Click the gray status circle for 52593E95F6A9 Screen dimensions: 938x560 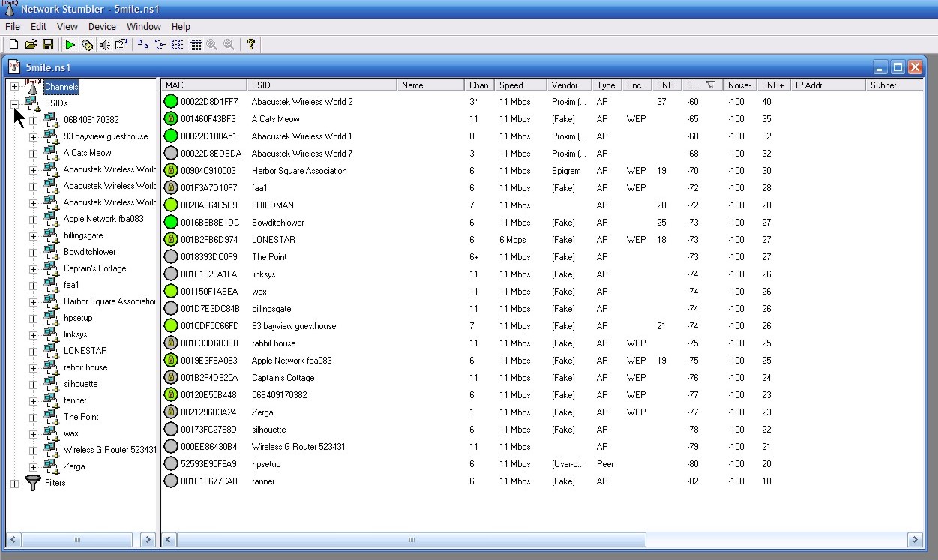click(x=171, y=464)
